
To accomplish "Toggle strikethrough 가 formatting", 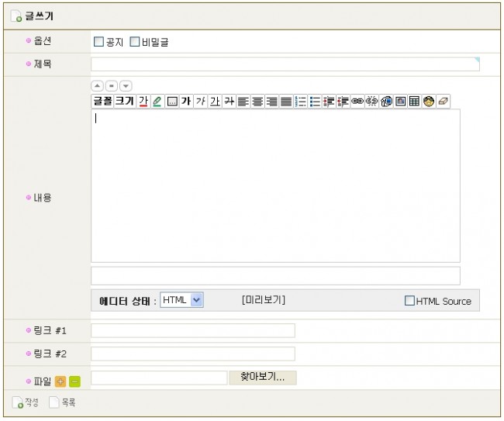I will pyautogui.click(x=229, y=102).
